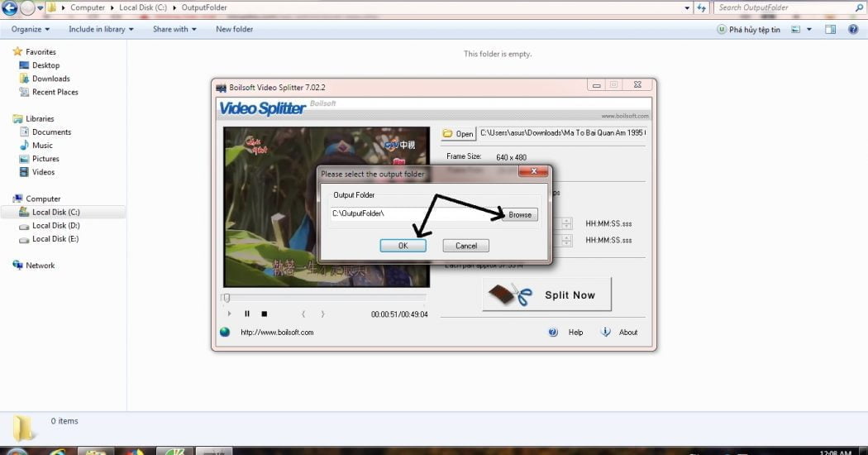Select OutputFolder in the breadcrumb
Screen dimensions: 868x455
point(204,7)
